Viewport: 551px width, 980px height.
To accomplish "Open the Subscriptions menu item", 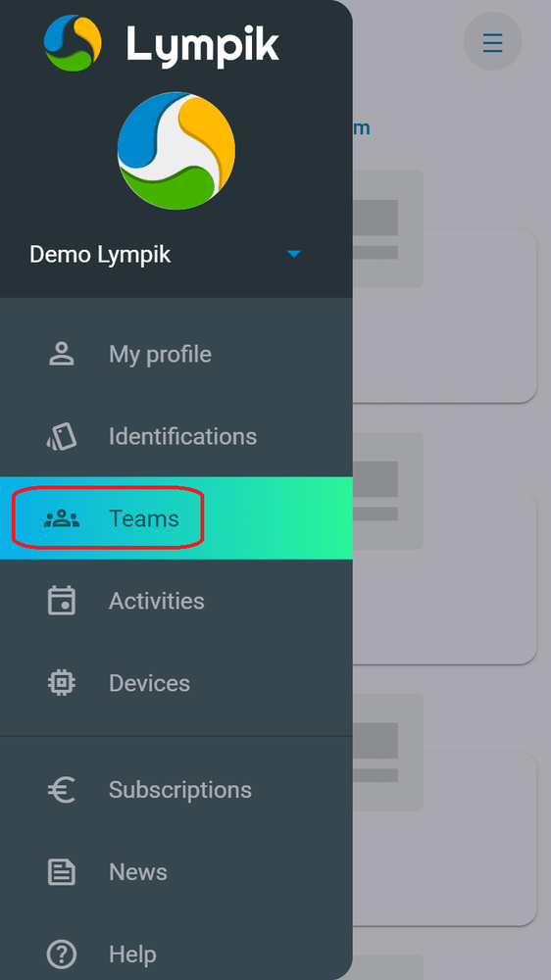I will tap(176, 789).
